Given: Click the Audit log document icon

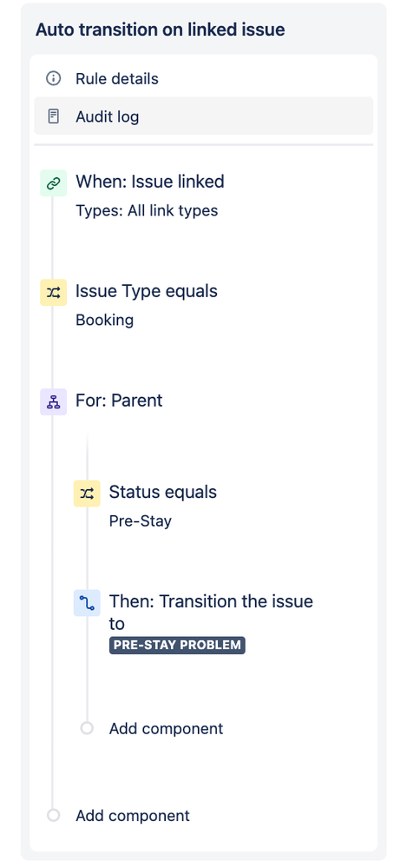Looking at the screenshot, I should [x=53, y=116].
